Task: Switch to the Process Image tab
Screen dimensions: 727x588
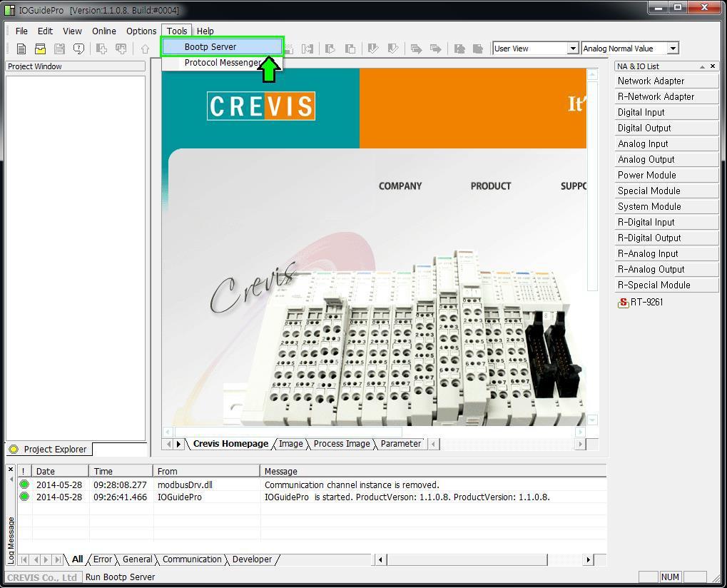Action: (342, 444)
